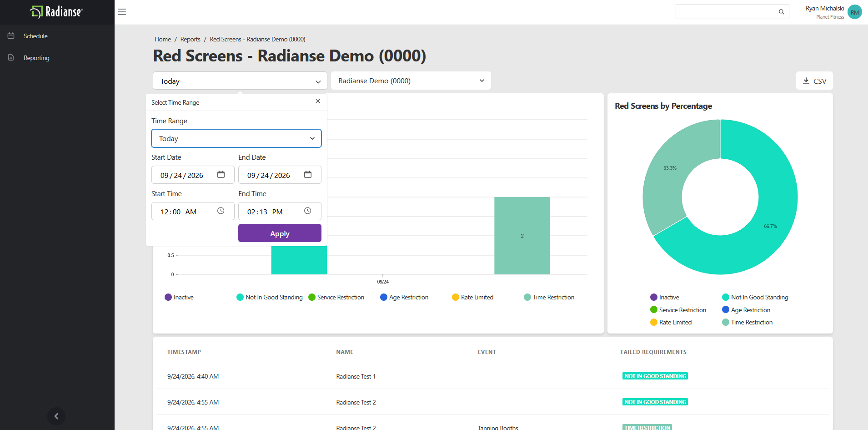The width and height of the screenshot is (868, 430).
Task: Toggle Time Restriction bar chart legend
Action: pos(549,297)
